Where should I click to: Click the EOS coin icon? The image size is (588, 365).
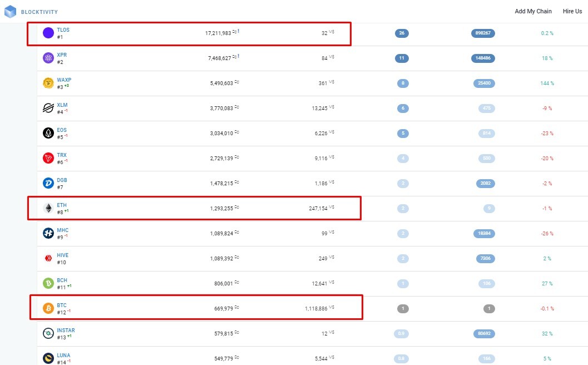coord(48,133)
